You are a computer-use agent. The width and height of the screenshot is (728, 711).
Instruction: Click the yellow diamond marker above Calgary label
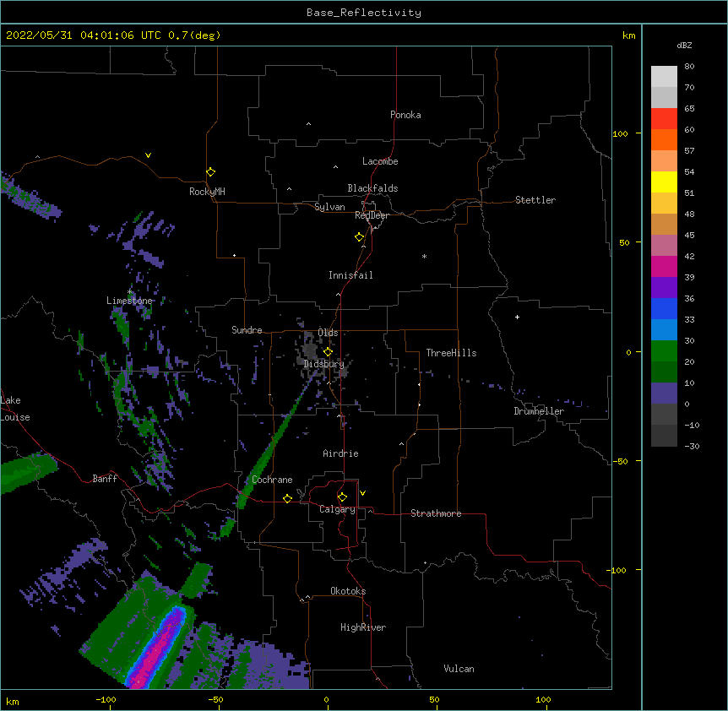click(x=342, y=497)
